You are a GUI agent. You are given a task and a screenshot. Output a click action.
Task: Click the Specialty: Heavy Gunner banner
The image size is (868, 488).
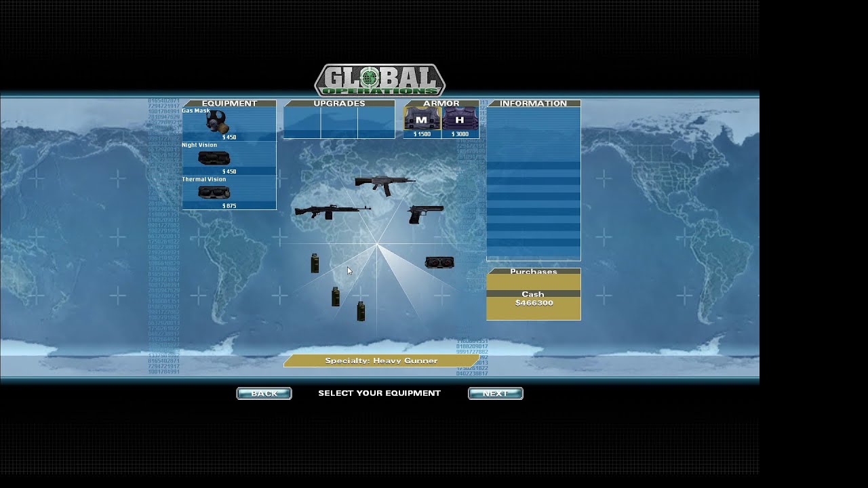point(380,361)
